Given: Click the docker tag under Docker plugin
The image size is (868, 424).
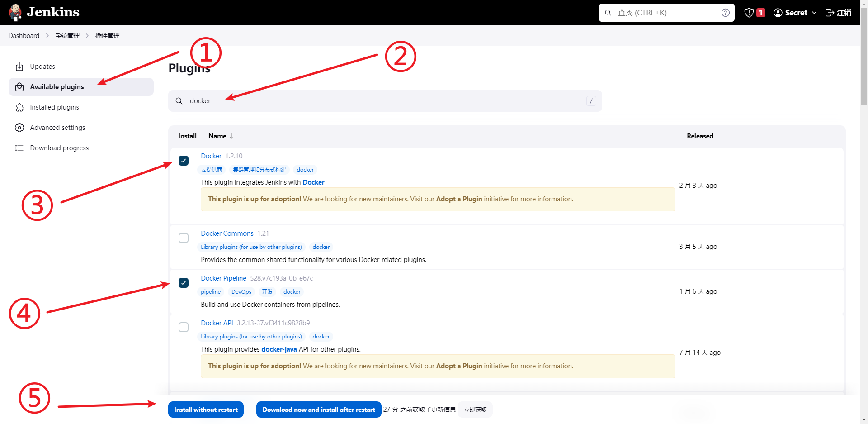Looking at the screenshot, I should tap(305, 170).
